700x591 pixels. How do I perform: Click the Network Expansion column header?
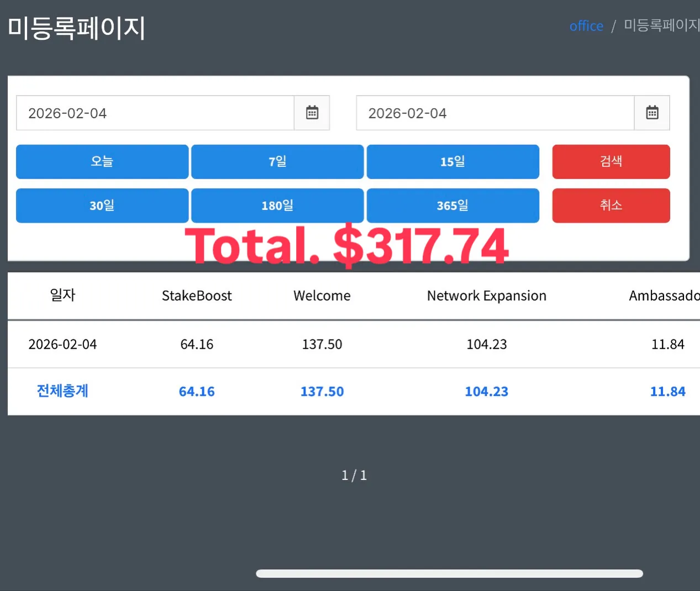(487, 296)
